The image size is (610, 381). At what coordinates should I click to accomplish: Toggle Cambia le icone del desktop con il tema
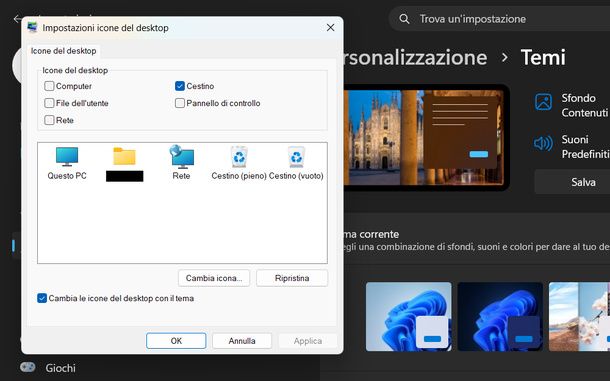click(x=42, y=298)
